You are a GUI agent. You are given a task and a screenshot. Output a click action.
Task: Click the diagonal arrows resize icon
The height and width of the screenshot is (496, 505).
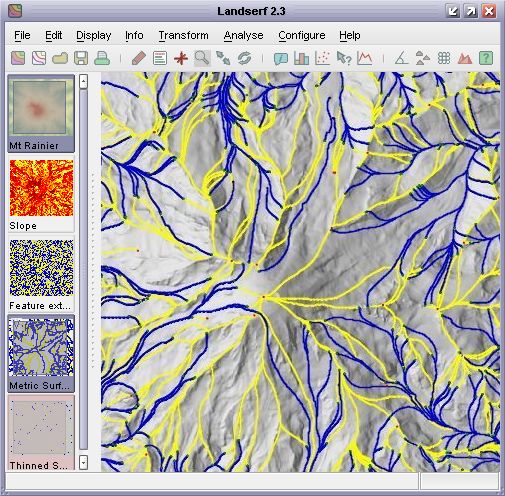point(223,58)
